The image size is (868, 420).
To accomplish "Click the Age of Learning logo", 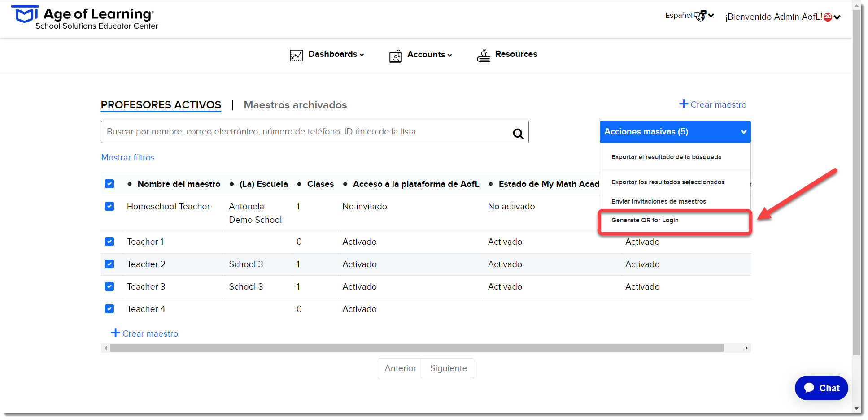I will 85,18.
